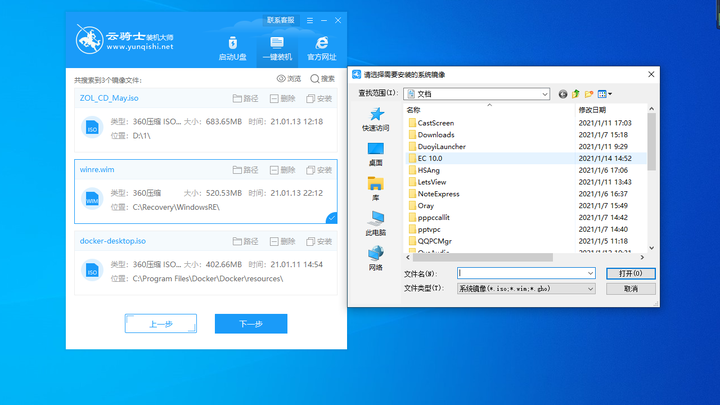The image size is (720, 405).
Task: Select 快速访问 in the places bar
Action: tap(376, 119)
